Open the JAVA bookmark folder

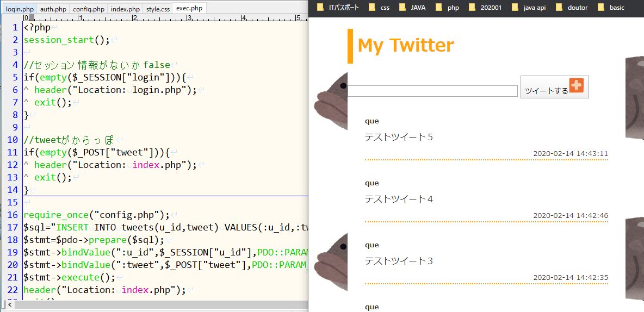point(413,8)
